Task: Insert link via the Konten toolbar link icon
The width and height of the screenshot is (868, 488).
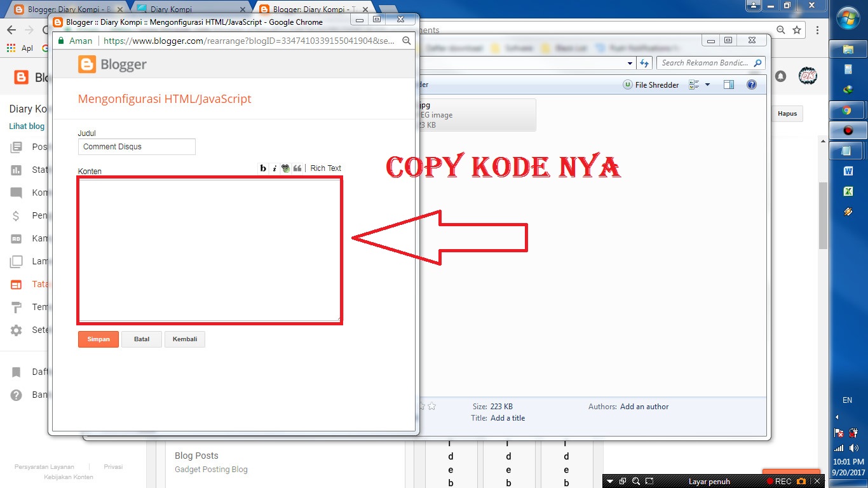Action: click(x=286, y=168)
